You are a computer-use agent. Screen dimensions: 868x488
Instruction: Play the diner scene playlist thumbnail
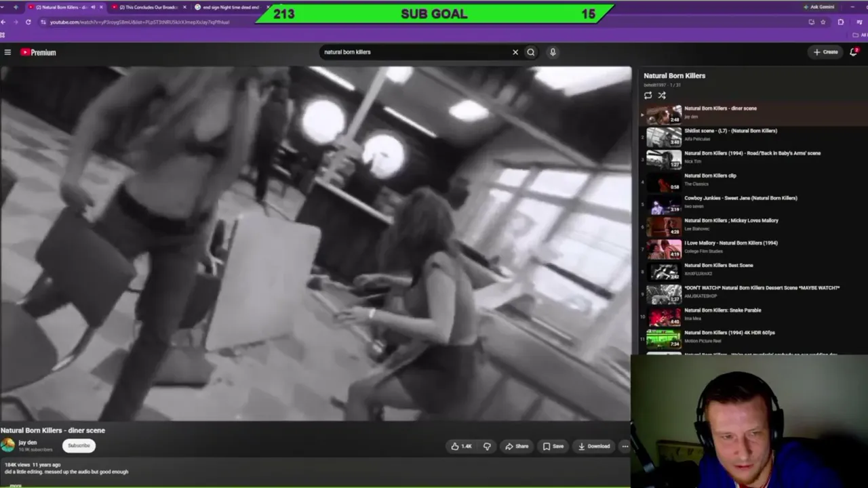664,115
